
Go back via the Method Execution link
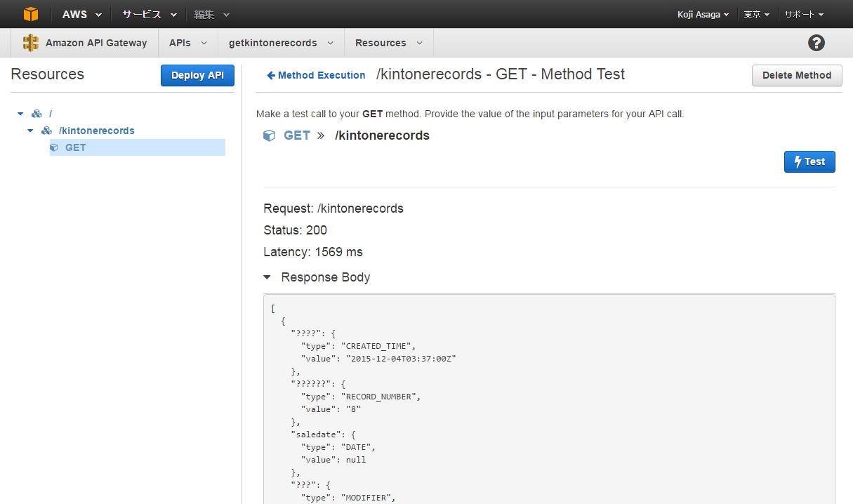[315, 75]
